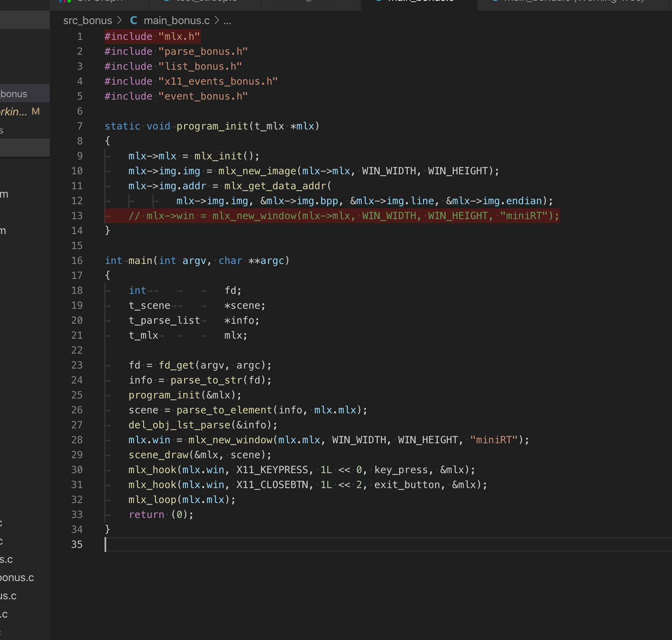The height and width of the screenshot is (640, 672).
Task: Open the src_bonus breadcrumb item
Action: (x=87, y=20)
